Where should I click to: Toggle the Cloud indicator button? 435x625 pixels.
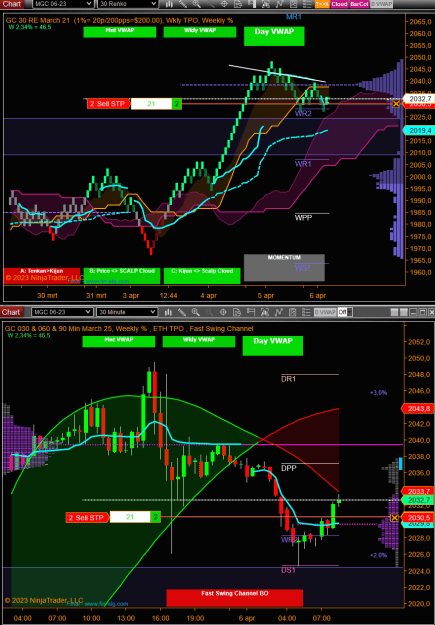(x=339, y=4)
